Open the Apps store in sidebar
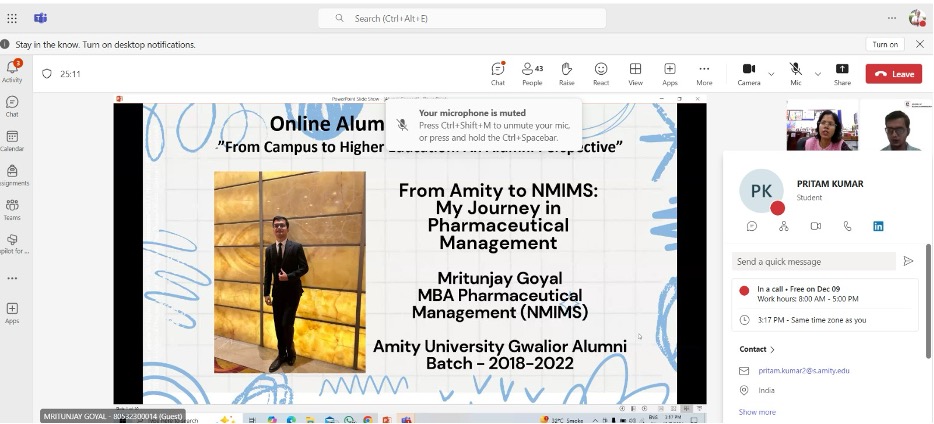Image resolution: width=934 pixels, height=424 pixels. (x=12, y=313)
